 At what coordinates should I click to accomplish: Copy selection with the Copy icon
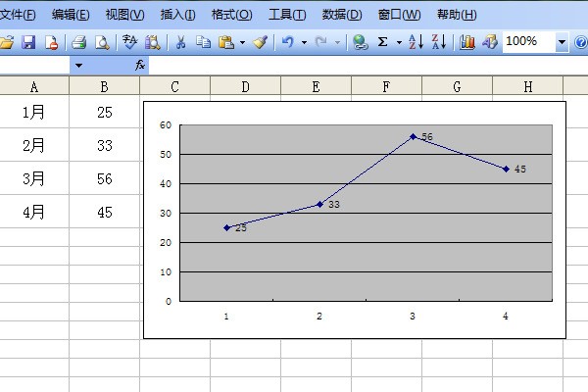(203, 42)
